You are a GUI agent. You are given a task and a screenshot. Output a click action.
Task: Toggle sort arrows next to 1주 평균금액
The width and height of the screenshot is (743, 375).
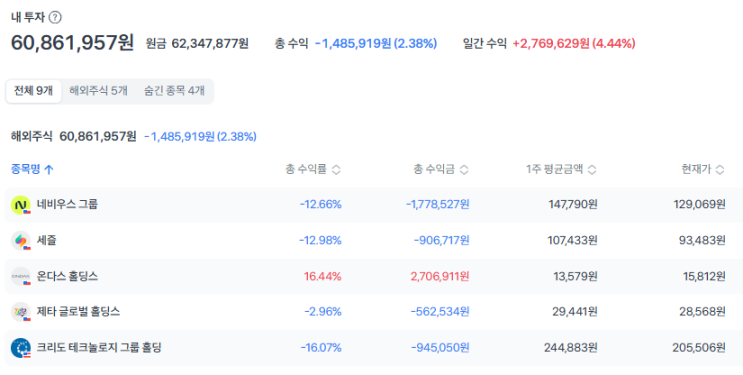coord(592,170)
